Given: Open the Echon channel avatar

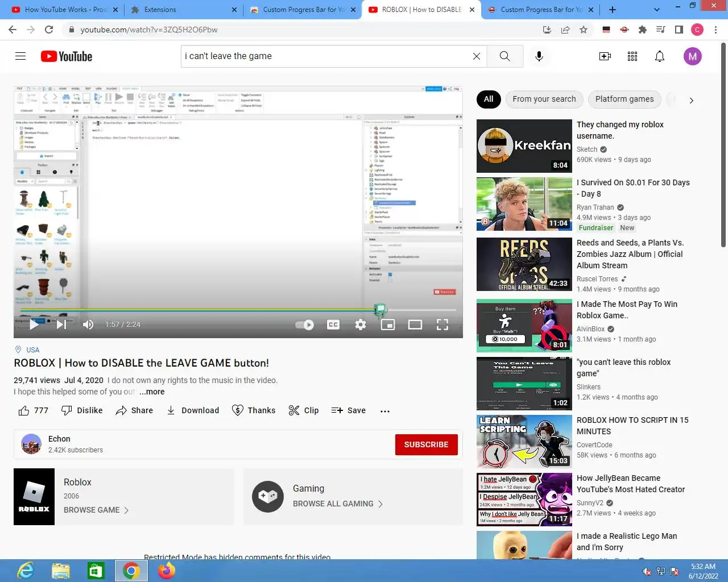Looking at the screenshot, I should (31, 444).
